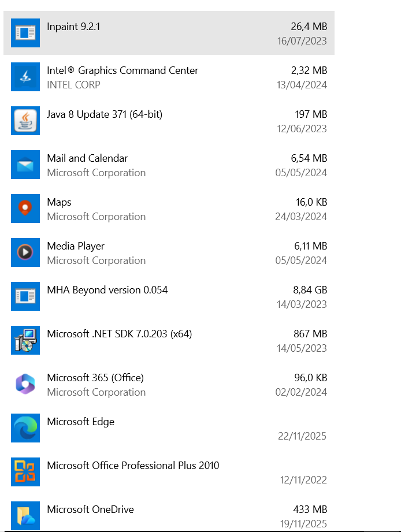
Task: Click the Maps location pin icon
Action: (x=25, y=209)
